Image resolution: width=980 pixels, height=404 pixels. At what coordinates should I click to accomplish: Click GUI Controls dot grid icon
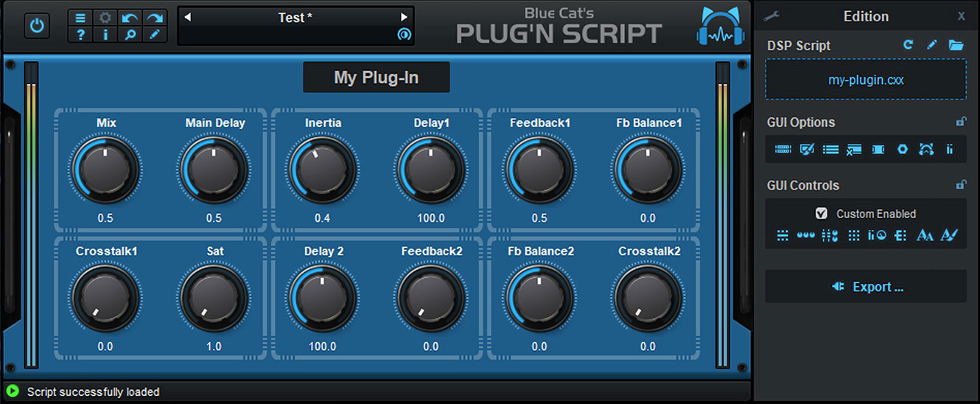854,236
